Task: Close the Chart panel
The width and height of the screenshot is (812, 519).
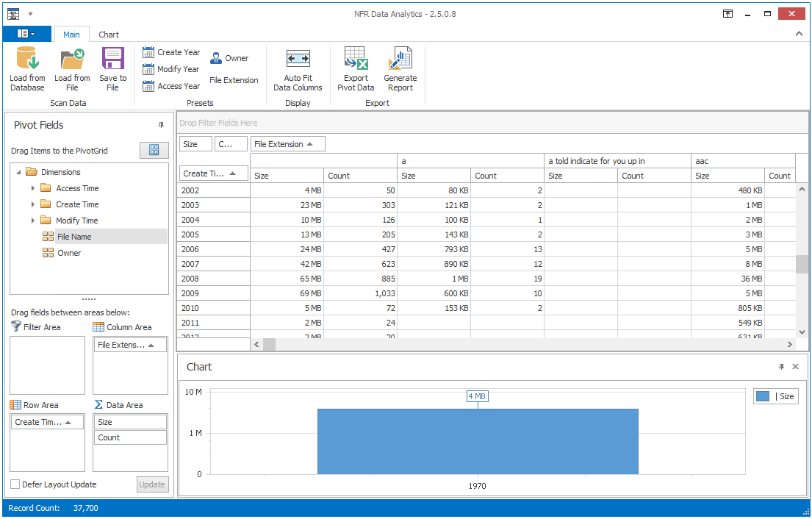Action: coord(795,367)
